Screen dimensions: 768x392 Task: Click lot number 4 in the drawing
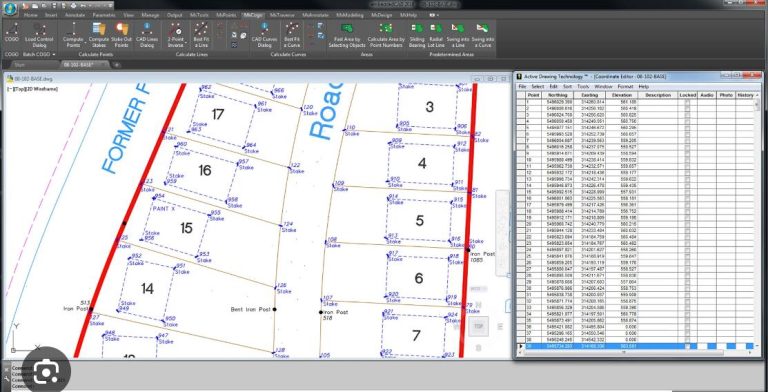[422, 164]
